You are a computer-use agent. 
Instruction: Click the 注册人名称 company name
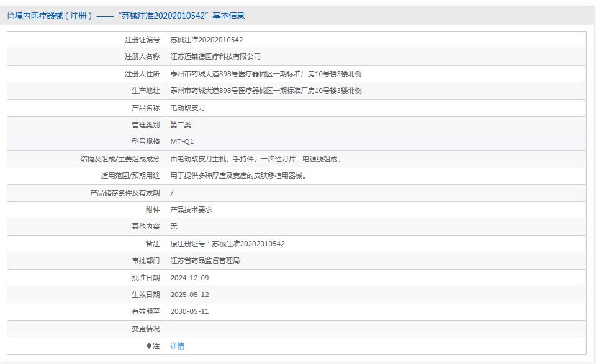pyautogui.click(x=217, y=56)
